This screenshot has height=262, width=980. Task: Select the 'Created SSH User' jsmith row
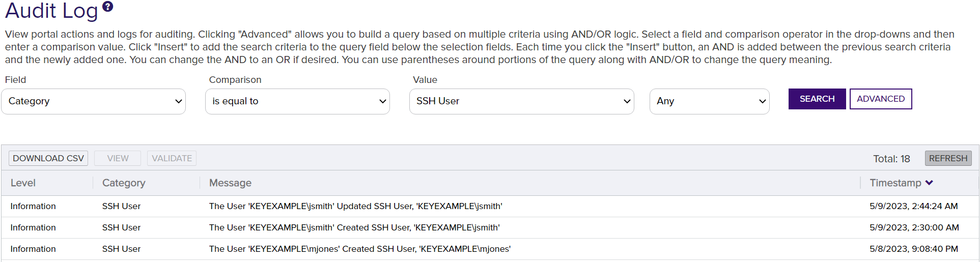coord(354,227)
